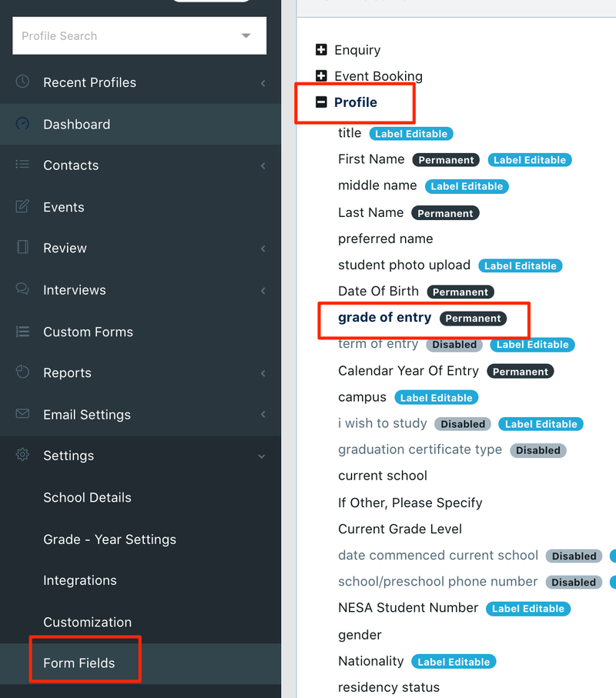Click the clock icon beside Recent Profiles
Image resolution: width=616 pixels, height=698 pixels.
coord(22,82)
